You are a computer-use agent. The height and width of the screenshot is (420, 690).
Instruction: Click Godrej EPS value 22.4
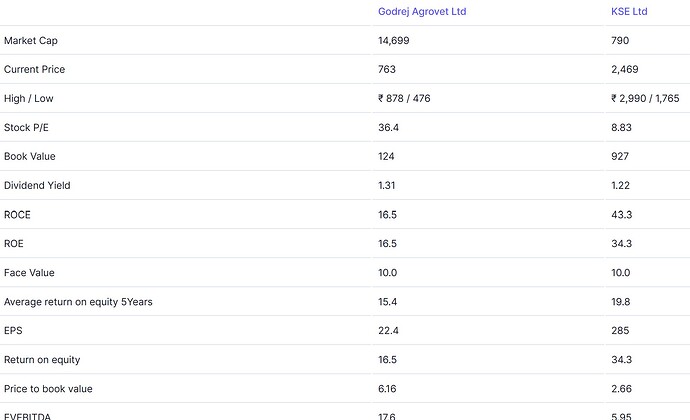[389, 331]
